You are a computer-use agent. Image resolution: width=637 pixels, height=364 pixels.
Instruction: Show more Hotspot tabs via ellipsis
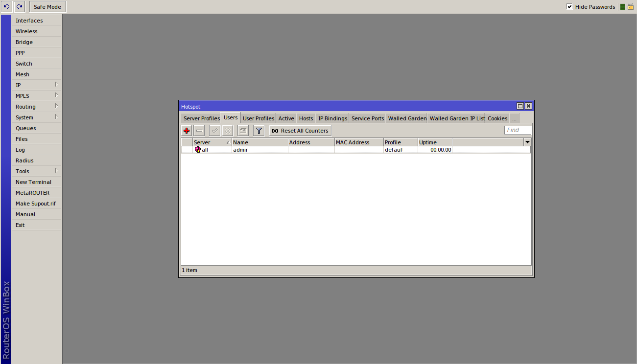(x=514, y=118)
